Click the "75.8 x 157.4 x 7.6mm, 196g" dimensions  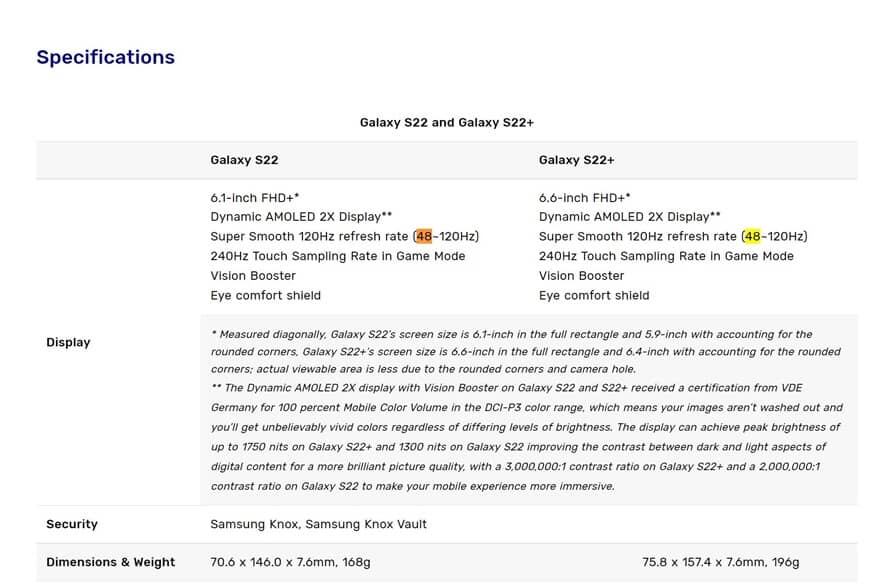(720, 562)
